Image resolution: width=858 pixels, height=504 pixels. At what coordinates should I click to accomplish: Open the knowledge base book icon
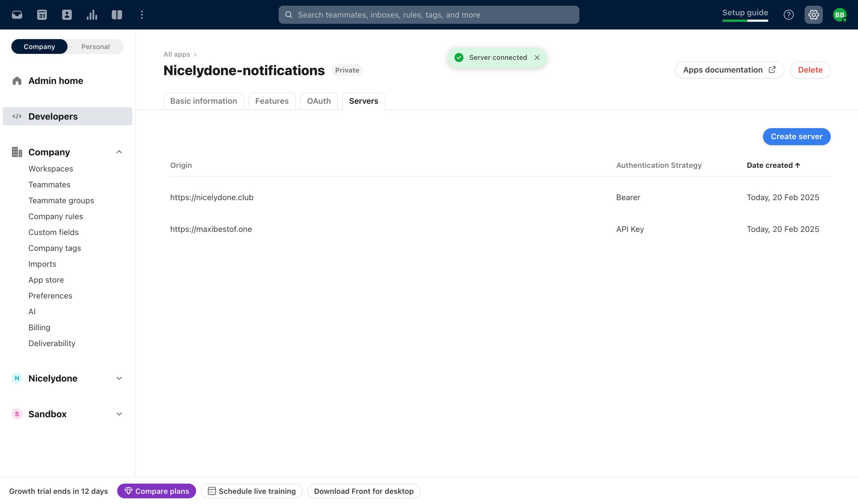tap(117, 15)
